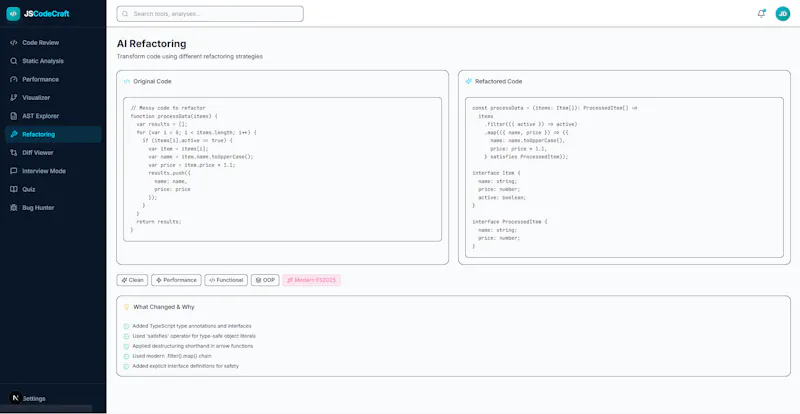Focus the Search tools, analyses field
This screenshot has height=414, width=800.
pyautogui.click(x=210, y=14)
